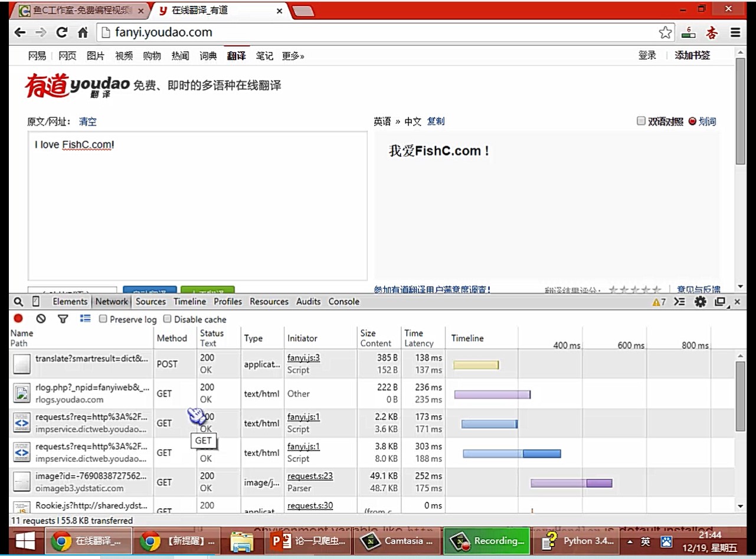Open the Camtasia taskbar item
Screen dimensions: 756x559
click(397, 541)
